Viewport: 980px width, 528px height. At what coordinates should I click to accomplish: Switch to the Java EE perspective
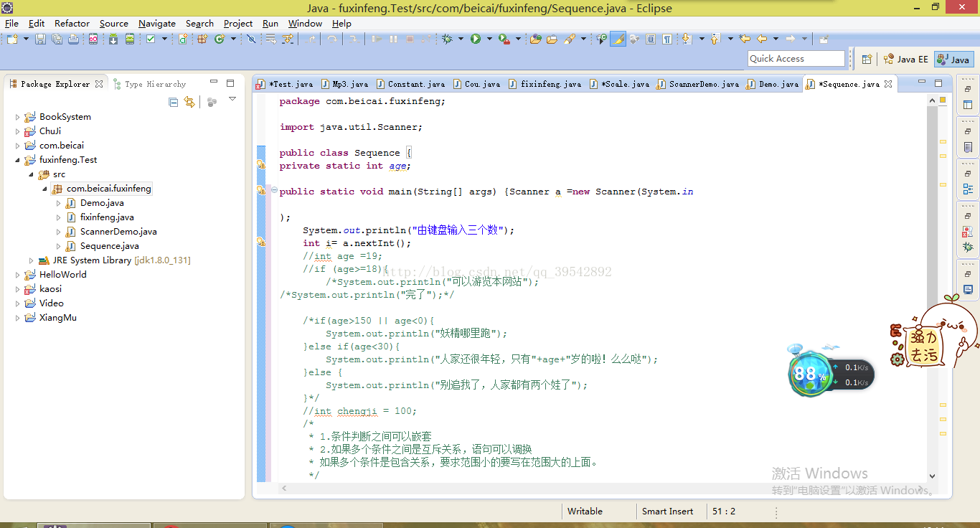tap(905, 60)
